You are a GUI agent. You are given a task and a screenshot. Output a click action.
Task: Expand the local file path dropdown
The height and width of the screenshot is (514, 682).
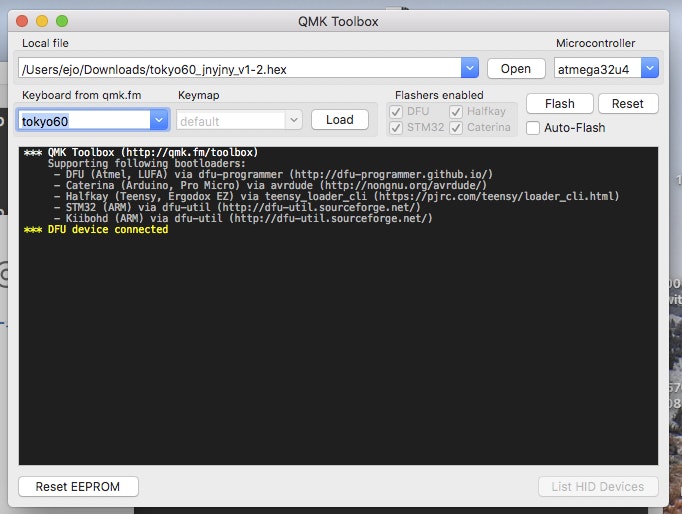(470, 68)
